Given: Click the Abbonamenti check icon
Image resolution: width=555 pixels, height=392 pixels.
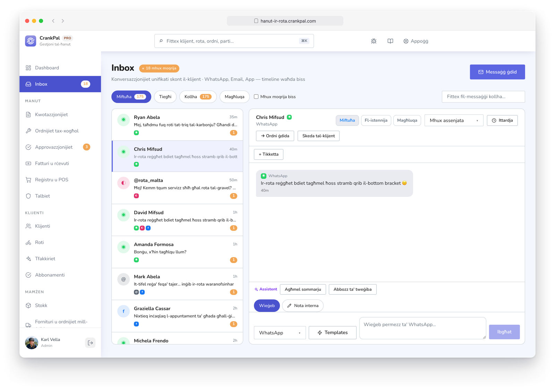Looking at the screenshot, I should (x=28, y=275).
